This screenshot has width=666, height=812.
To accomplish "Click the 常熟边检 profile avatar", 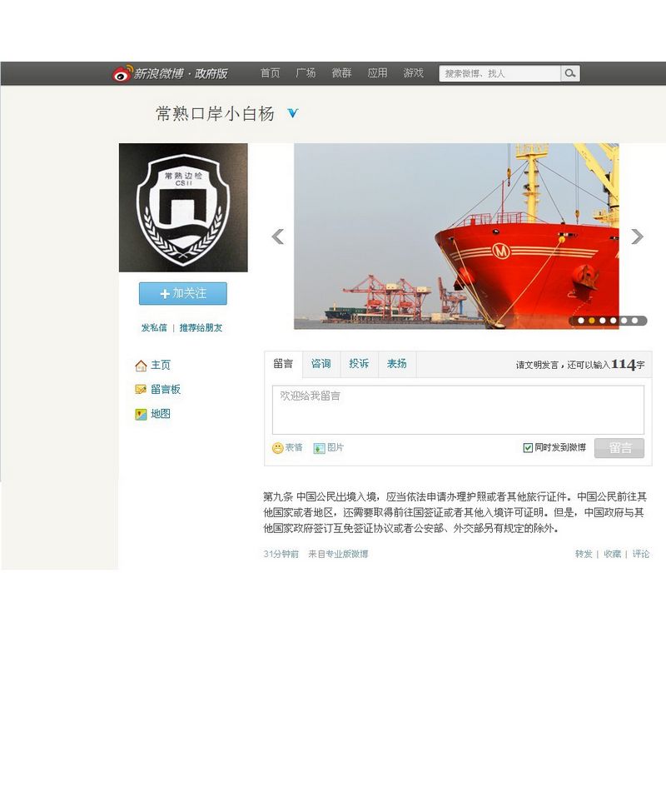I will click(x=183, y=207).
